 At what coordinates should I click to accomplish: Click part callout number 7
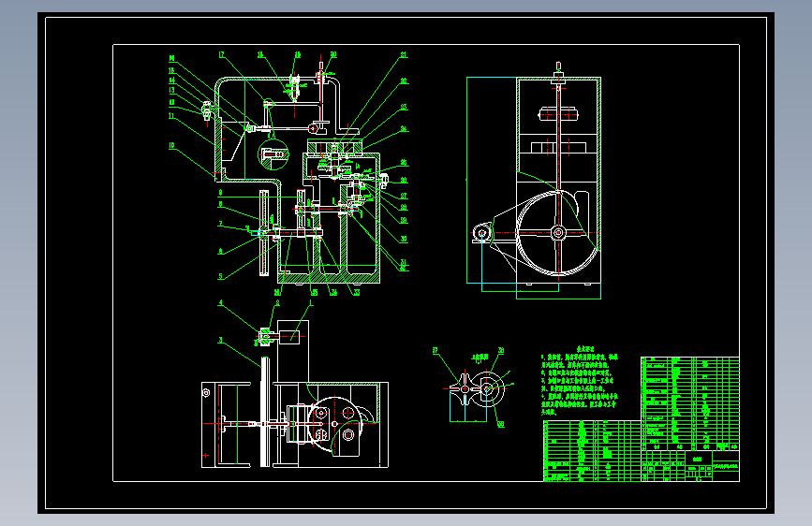(x=221, y=225)
